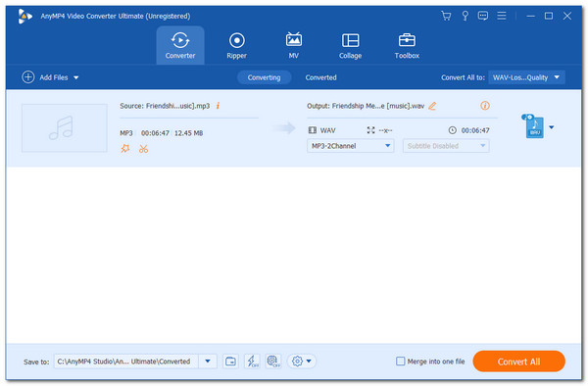Toggle the lightning acceleration off icon
This screenshot has height=386, width=588.
(x=252, y=362)
